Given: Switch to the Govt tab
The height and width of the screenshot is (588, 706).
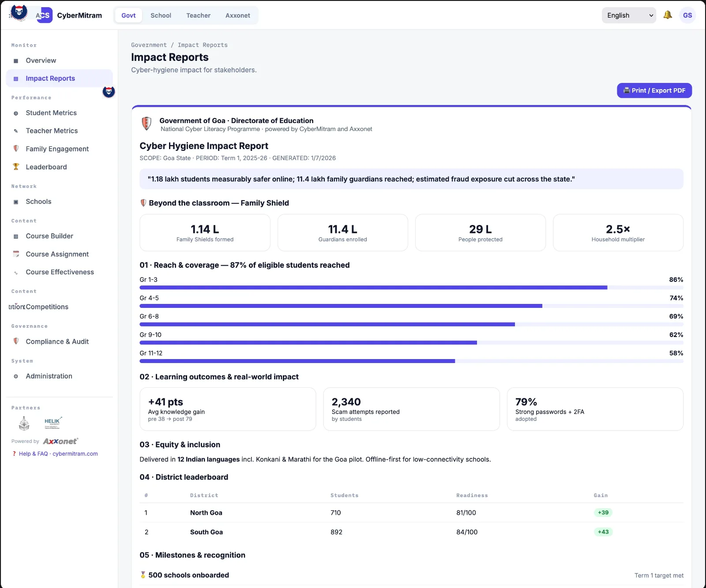Looking at the screenshot, I should [128, 15].
